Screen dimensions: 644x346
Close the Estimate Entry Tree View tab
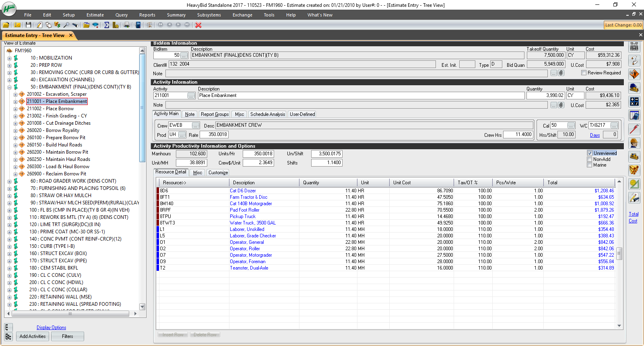(71, 35)
